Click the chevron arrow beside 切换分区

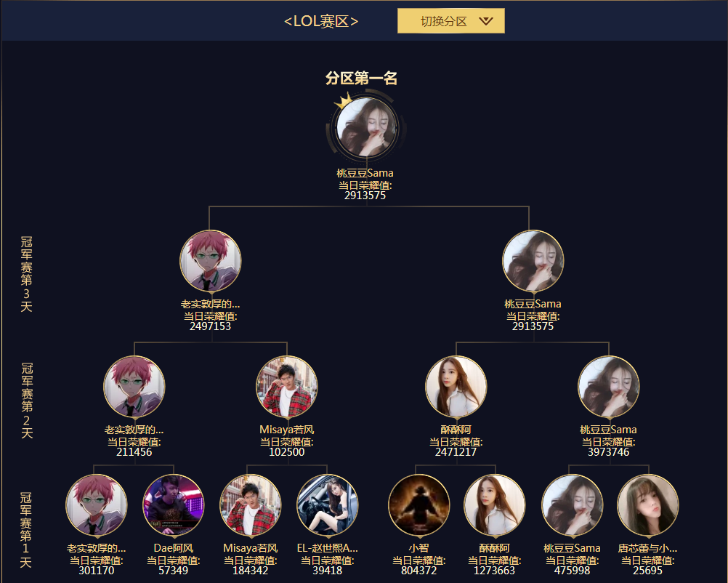pos(485,21)
